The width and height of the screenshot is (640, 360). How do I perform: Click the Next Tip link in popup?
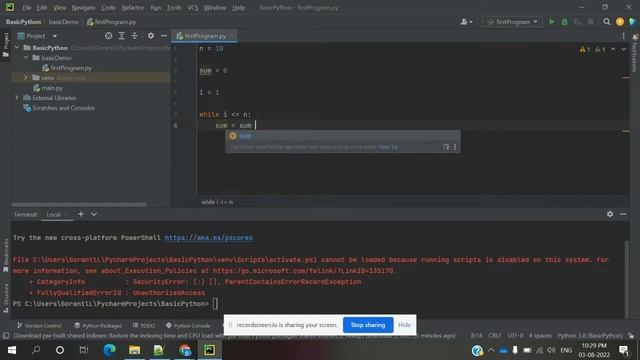tap(388, 147)
